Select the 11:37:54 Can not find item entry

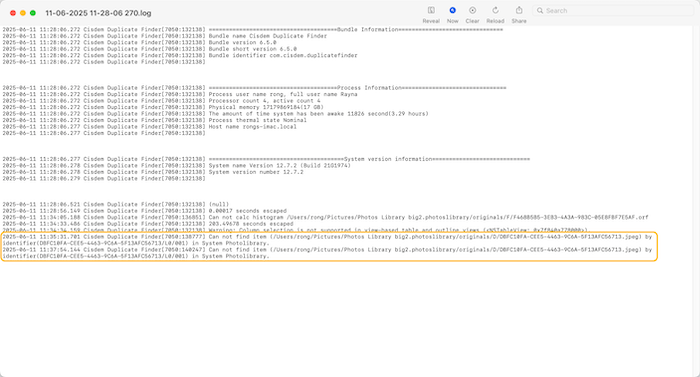[x=327, y=253]
